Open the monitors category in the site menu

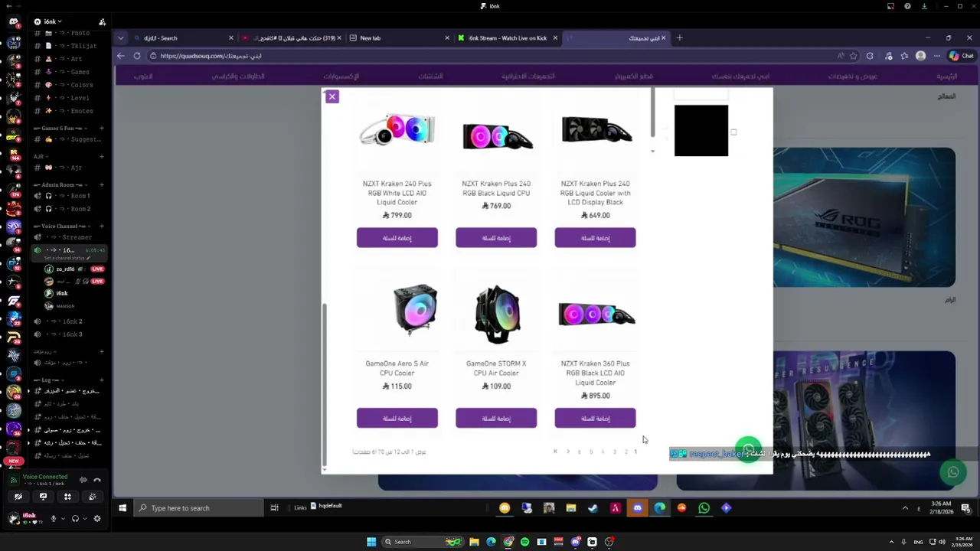coord(430,77)
